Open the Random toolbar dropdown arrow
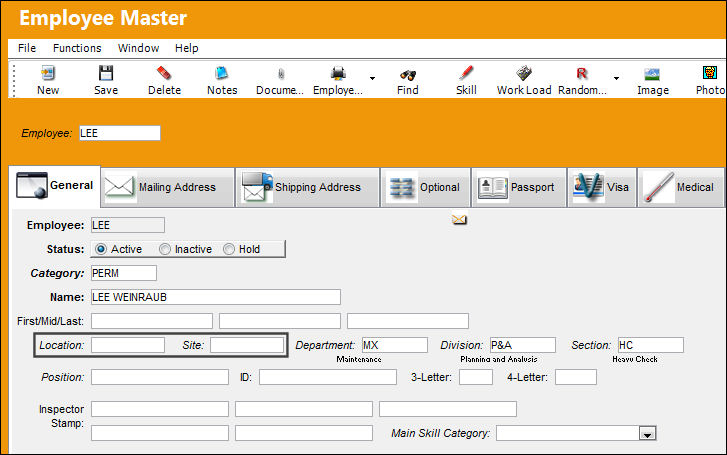Image resolution: width=727 pixels, height=455 pixels. click(616, 78)
